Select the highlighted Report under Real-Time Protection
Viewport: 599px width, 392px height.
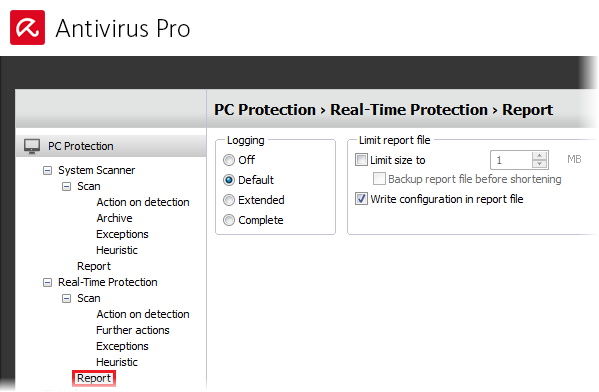pyautogui.click(x=94, y=378)
